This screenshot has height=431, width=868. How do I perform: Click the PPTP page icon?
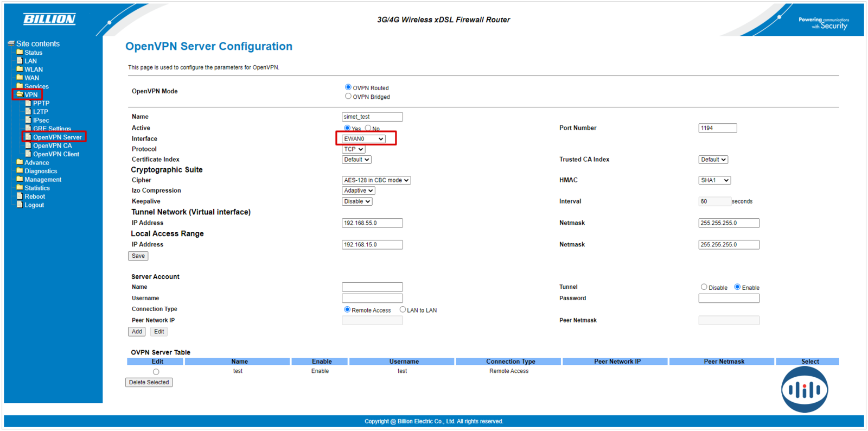[x=28, y=103]
